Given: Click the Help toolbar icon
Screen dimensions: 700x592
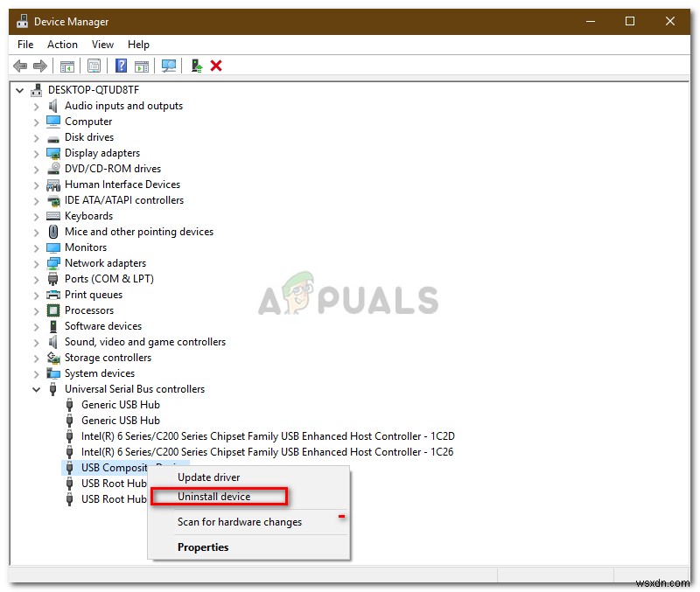Looking at the screenshot, I should [121, 66].
